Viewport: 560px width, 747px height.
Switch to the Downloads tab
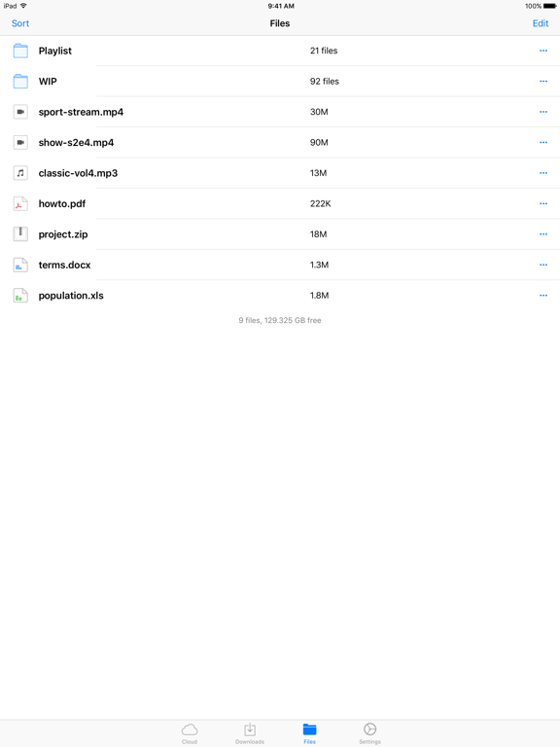pos(250,733)
